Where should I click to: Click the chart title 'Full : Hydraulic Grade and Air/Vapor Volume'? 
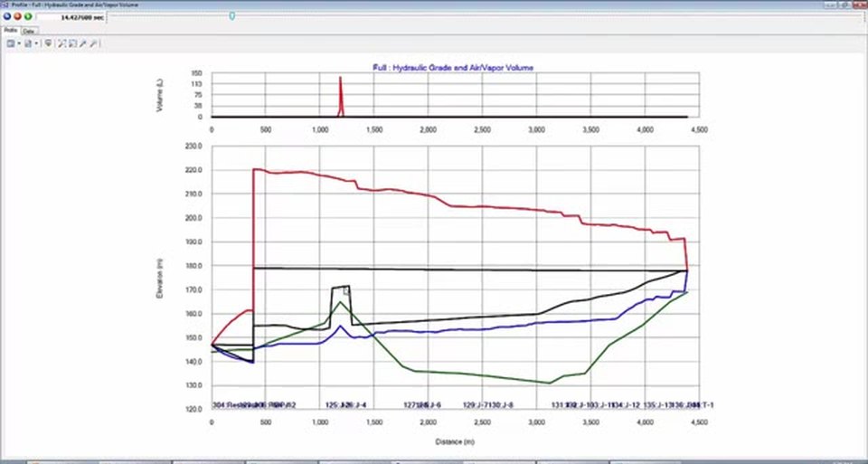click(453, 68)
